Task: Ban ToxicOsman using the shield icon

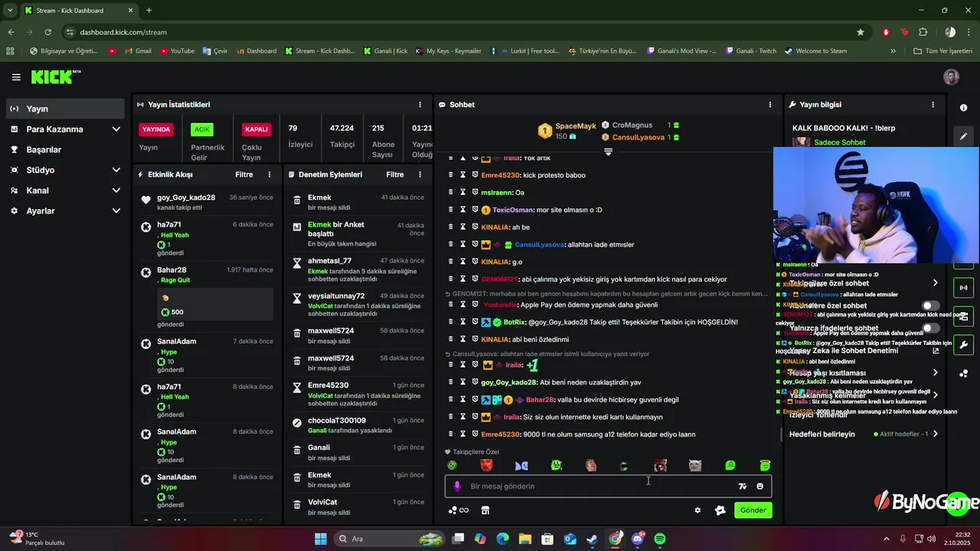Action: click(475, 210)
